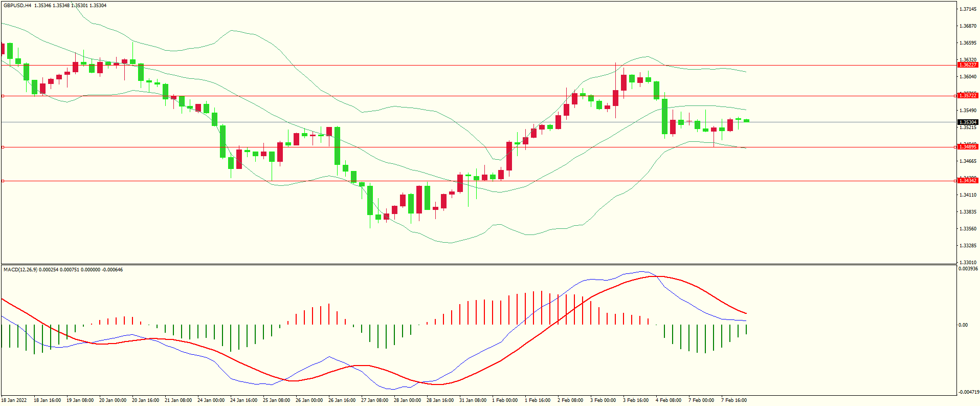Image resolution: width=980 pixels, height=406 pixels.
Task: Click the 1 Feb 00:00 time label
Action: (x=505, y=400)
